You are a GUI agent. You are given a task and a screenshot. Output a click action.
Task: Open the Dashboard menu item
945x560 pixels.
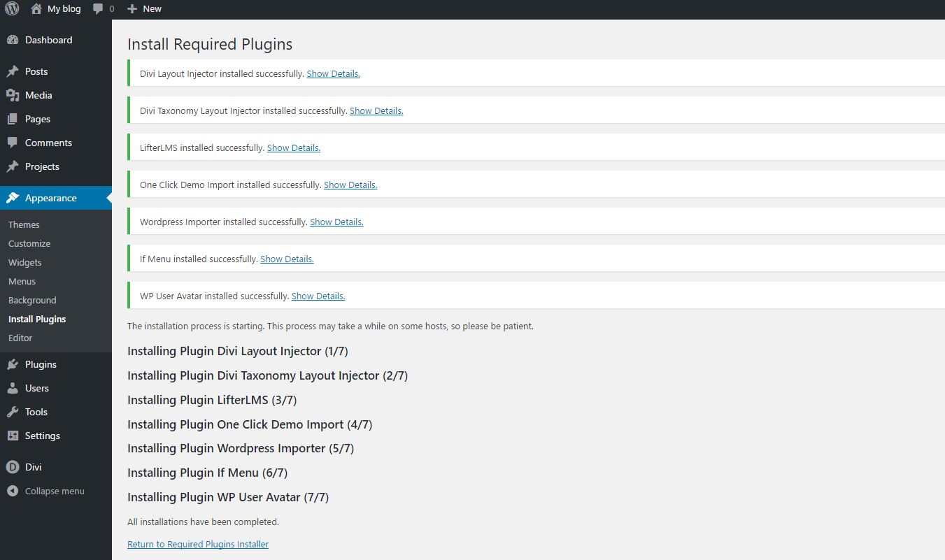pyautogui.click(x=56, y=40)
